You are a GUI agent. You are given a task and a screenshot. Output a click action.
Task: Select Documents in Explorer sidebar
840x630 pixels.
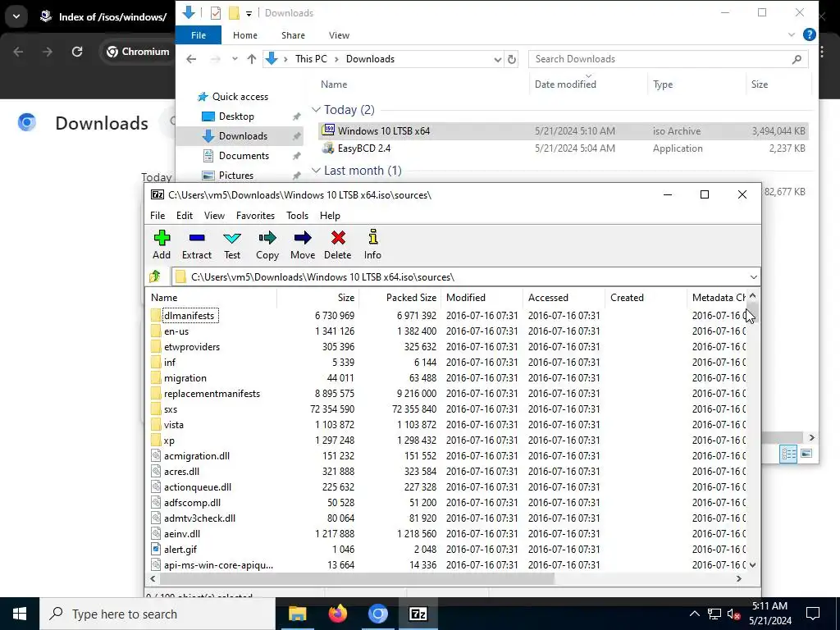click(244, 155)
